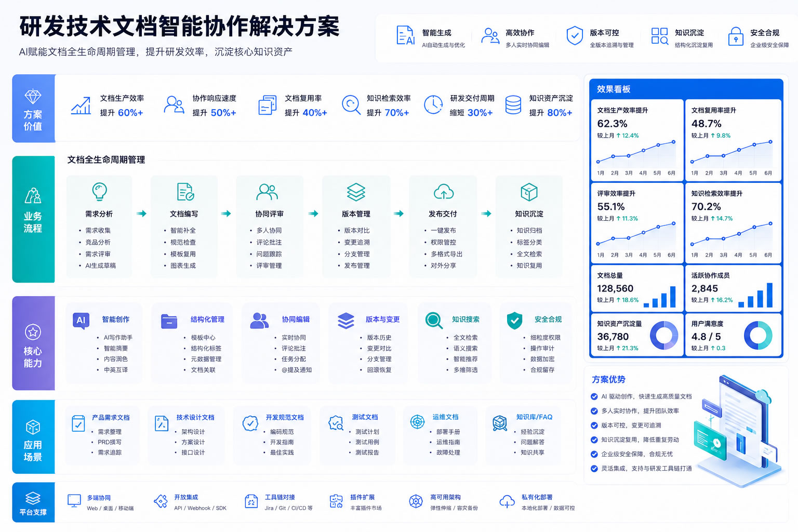Screen dimensions: 798x532
Task: Select the 文档编写 document icon
Action: [185, 192]
